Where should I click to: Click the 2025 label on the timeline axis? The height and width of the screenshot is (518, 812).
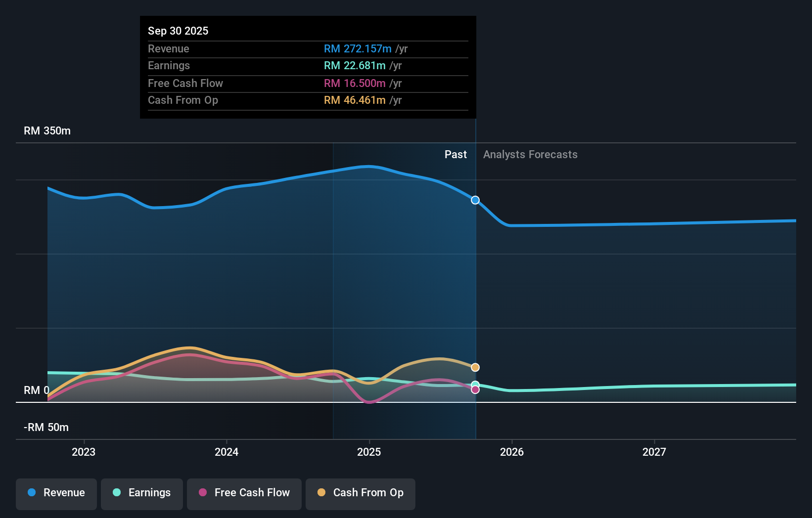coord(369,452)
